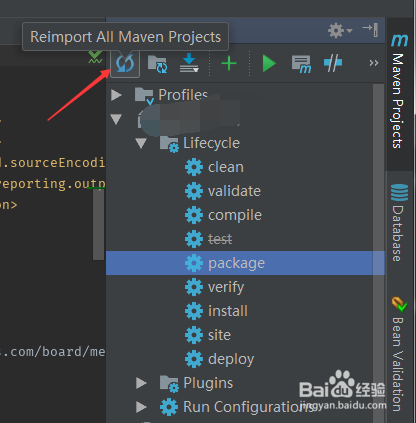Click the Lifecycle folder icon
The image size is (416, 423).
[x=169, y=144]
